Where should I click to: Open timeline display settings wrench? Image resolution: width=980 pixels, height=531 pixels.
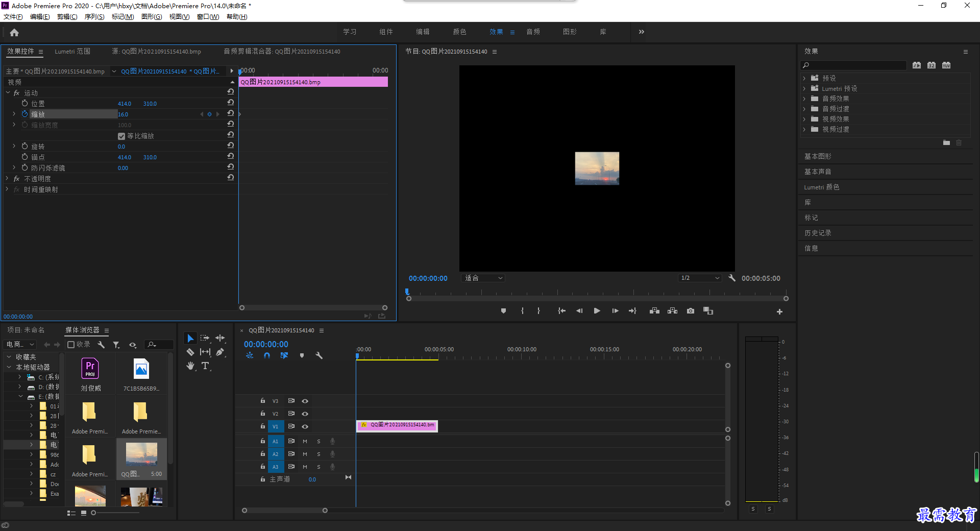tap(319, 355)
